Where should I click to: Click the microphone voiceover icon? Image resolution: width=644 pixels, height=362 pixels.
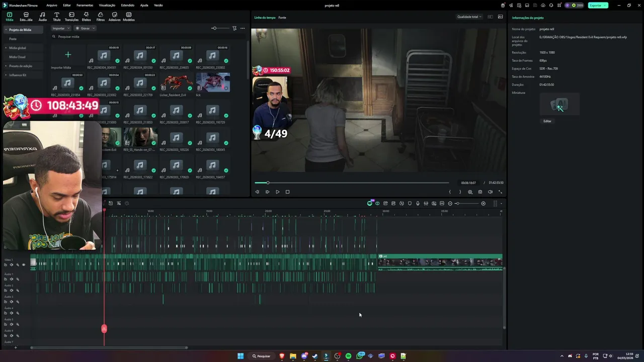pos(418,204)
